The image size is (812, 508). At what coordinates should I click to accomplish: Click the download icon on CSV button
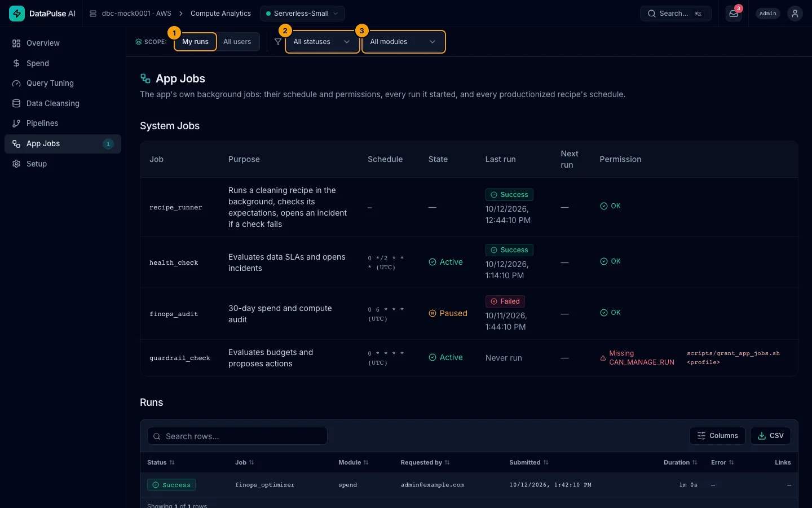762,436
